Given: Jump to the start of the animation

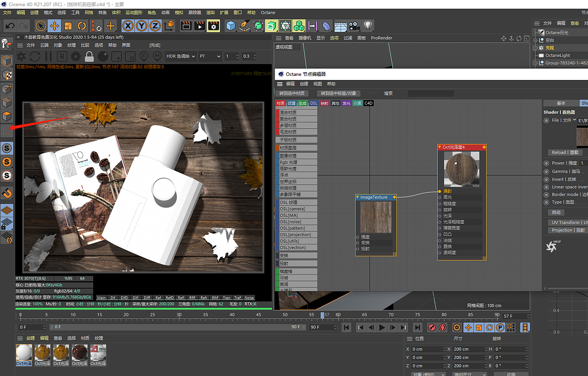Looking at the screenshot, I should [347, 327].
